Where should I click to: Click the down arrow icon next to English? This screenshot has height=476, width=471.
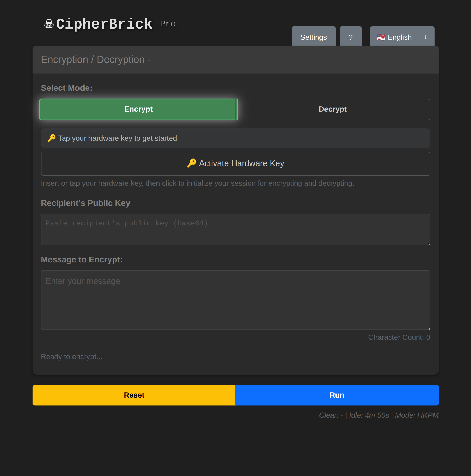click(425, 37)
